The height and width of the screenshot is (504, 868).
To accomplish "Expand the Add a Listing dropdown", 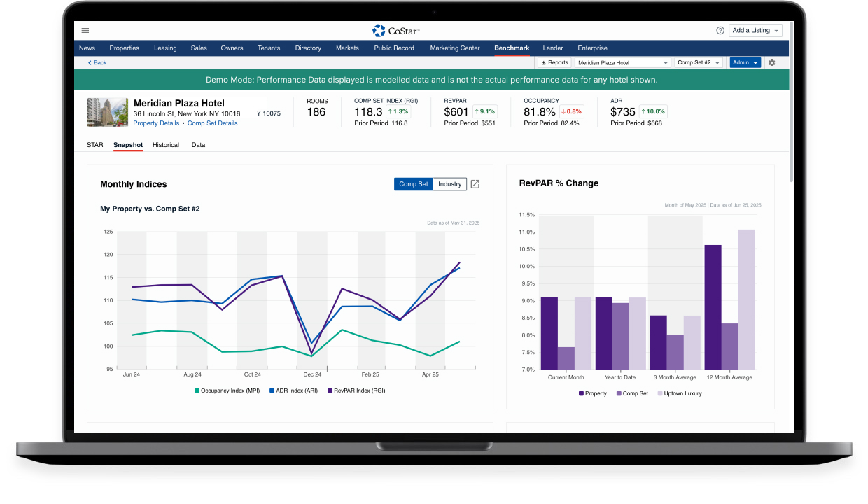I will pos(755,31).
